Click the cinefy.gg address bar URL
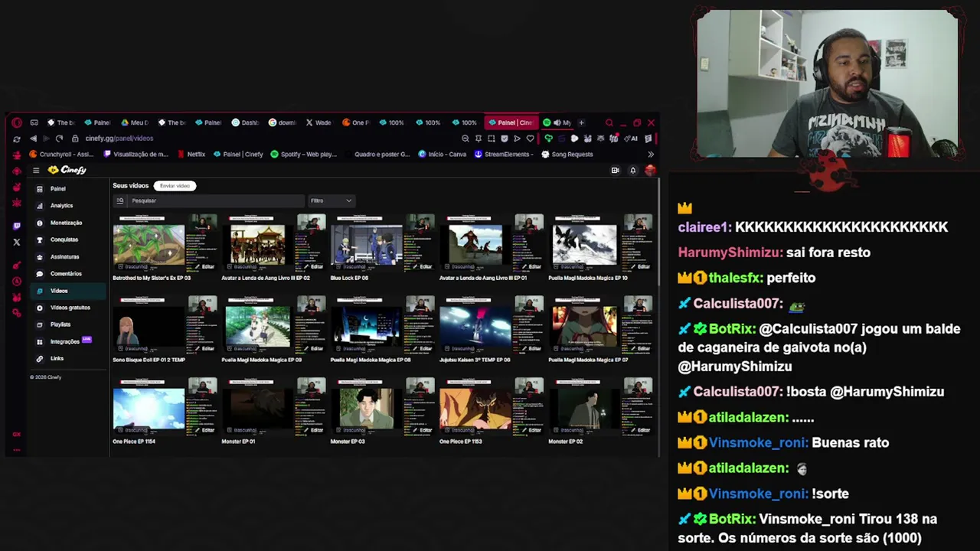This screenshot has height=551, width=980. tap(119, 139)
